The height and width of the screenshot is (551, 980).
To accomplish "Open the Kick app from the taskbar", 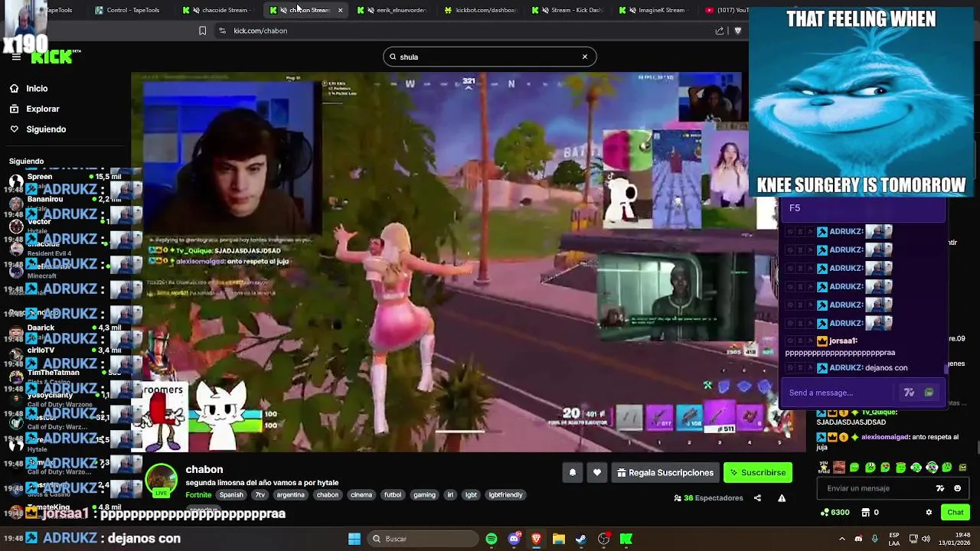I will (626, 539).
